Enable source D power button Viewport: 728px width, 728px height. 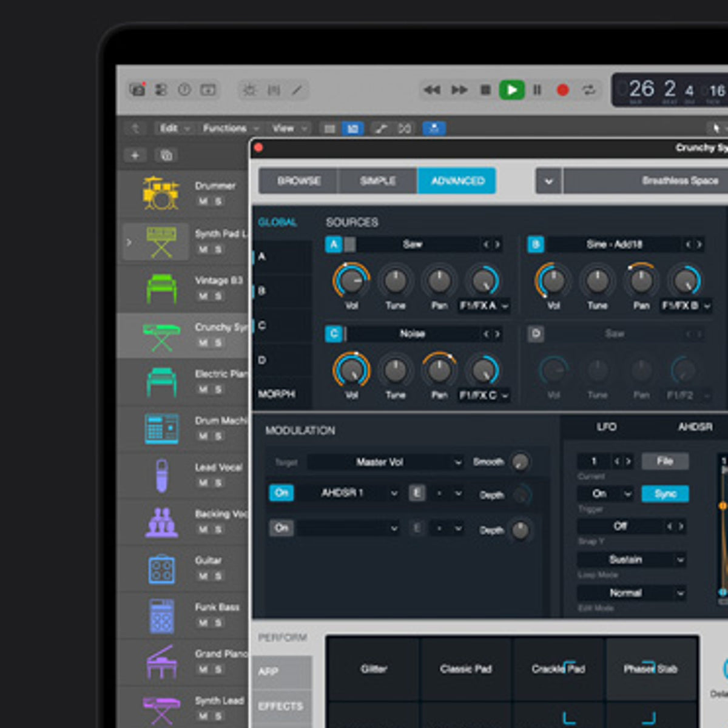point(536,334)
